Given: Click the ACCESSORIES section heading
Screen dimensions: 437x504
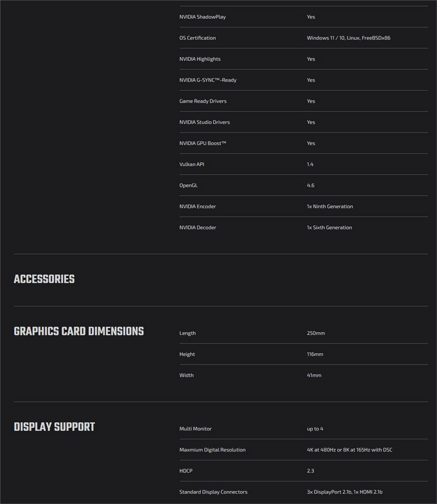Looking at the screenshot, I should pyautogui.click(x=44, y=279).
